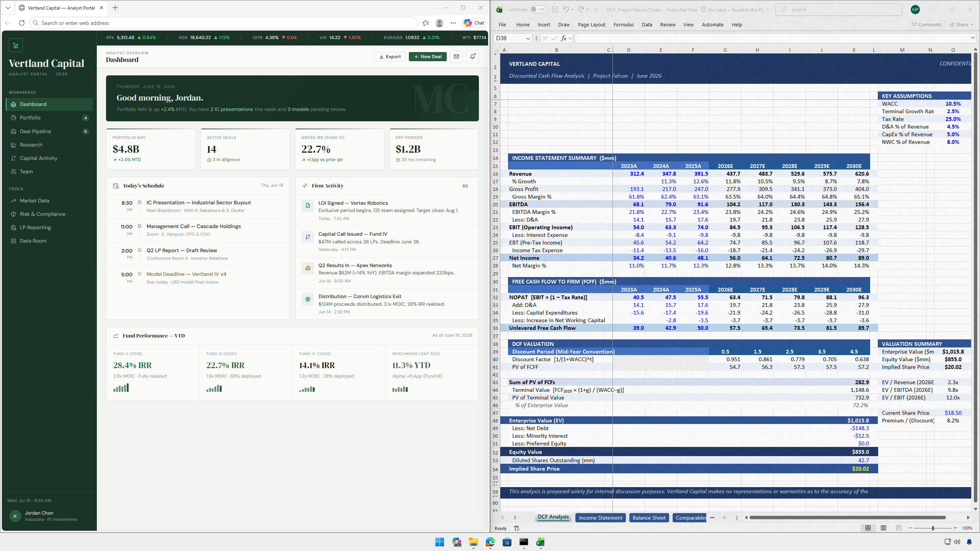Open LP Reporting in sidebar
The width and height of the screenshot is (980, 551).
pos(49,227)
